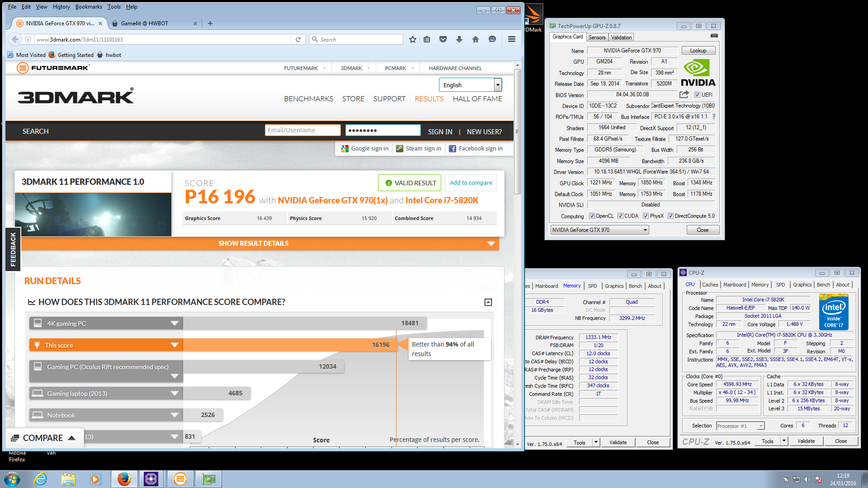Open the Processor #1 selection dropdown
The image size is (868, 488).
point(741,426)
